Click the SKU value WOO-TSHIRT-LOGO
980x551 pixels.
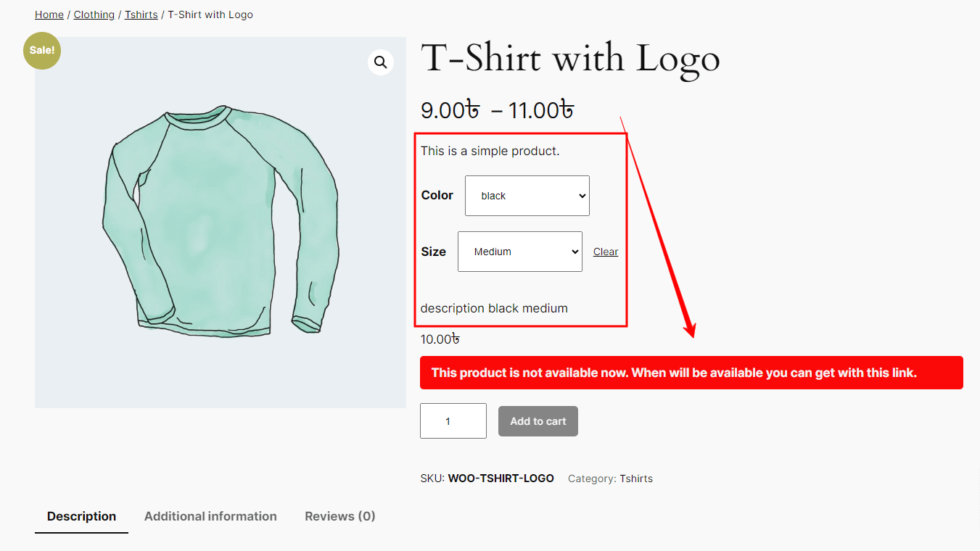(501, 478)
